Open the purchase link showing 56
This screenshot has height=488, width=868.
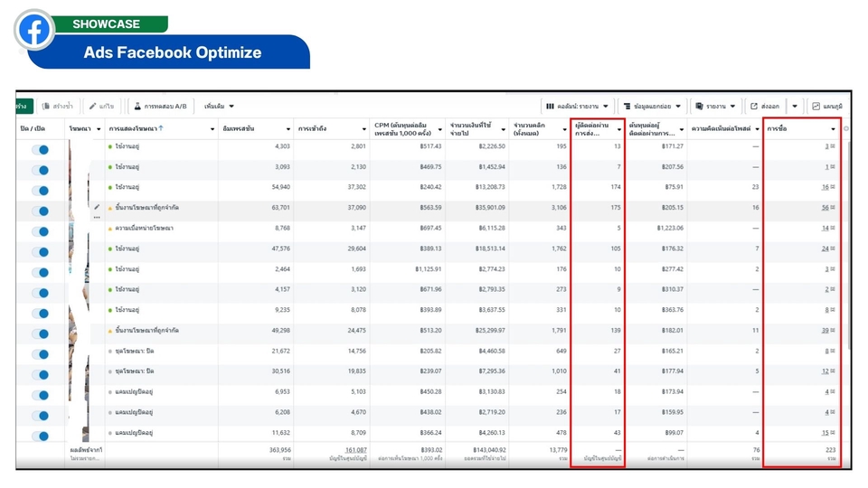pos(825,208)
